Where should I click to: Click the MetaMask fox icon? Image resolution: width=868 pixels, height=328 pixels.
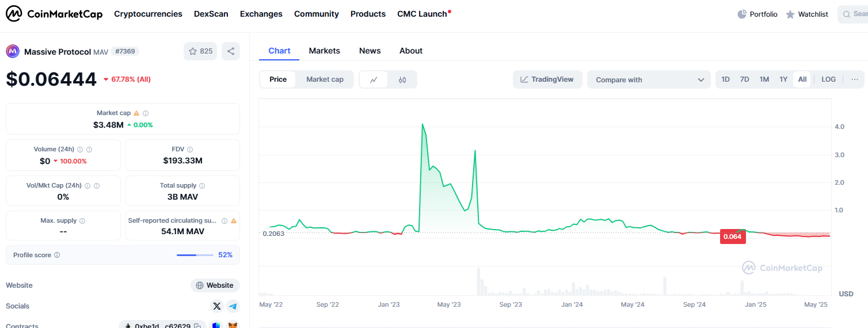point(233,326)
